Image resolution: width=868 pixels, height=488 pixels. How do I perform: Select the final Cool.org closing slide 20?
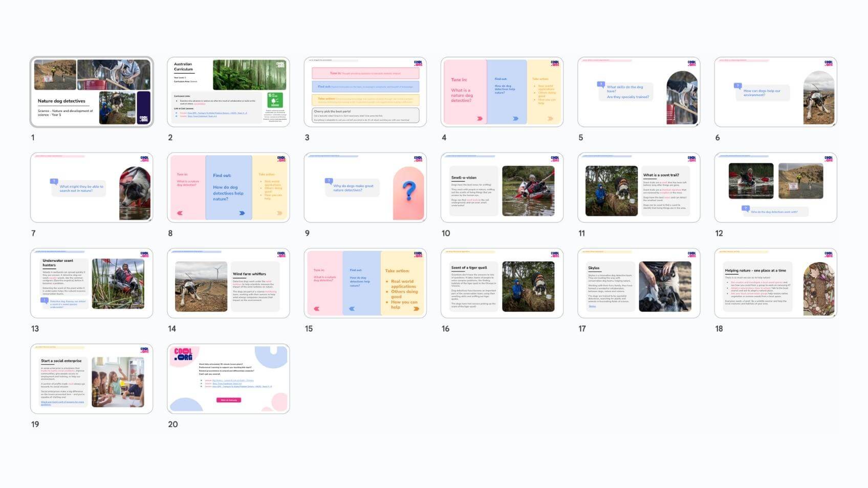pyautogui.click(x=228, y=379)
